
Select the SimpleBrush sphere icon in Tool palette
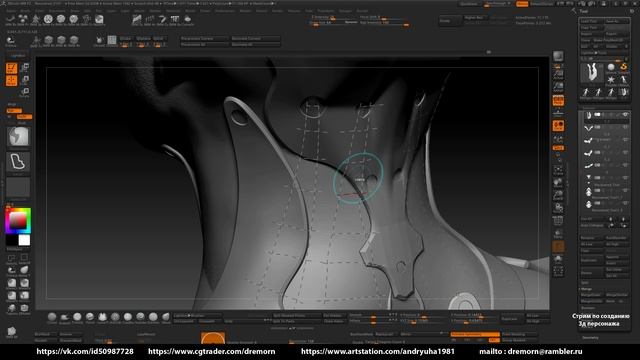(611, 67)
